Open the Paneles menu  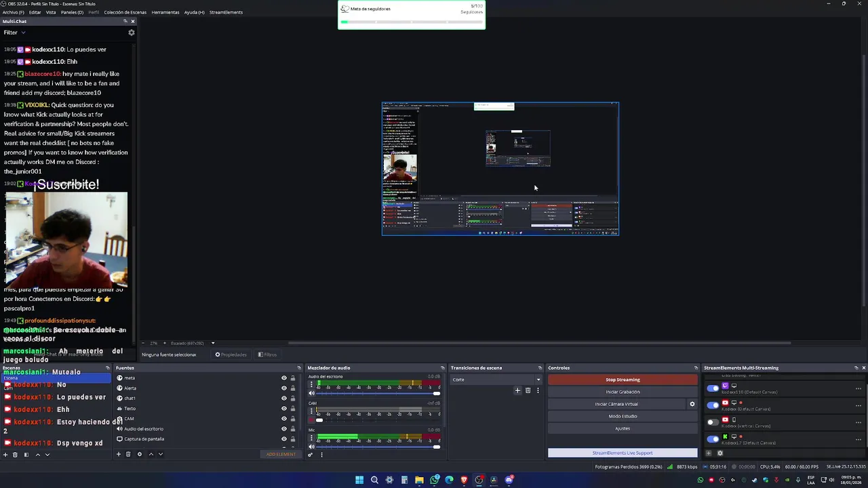coord(72,12)
